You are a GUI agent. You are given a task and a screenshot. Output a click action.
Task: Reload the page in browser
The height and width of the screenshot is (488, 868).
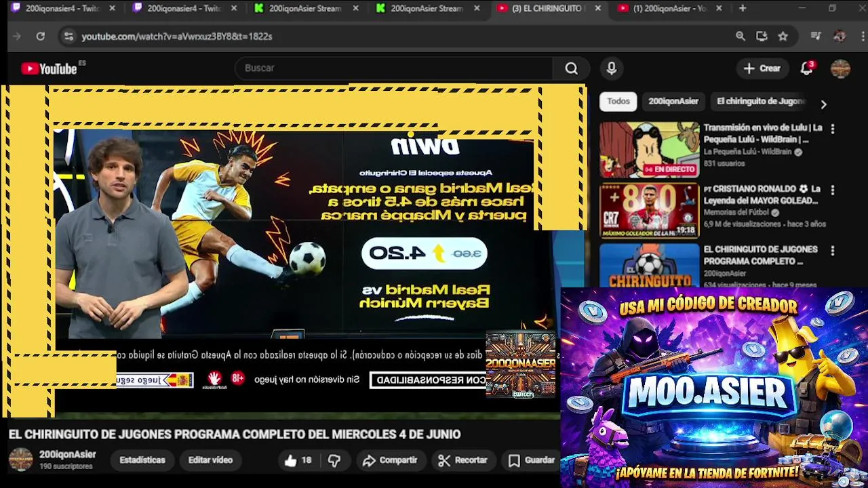[x=41, y=36]
